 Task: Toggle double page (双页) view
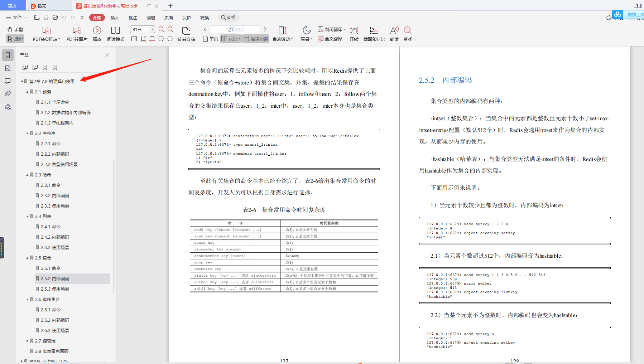coord(231,39)
